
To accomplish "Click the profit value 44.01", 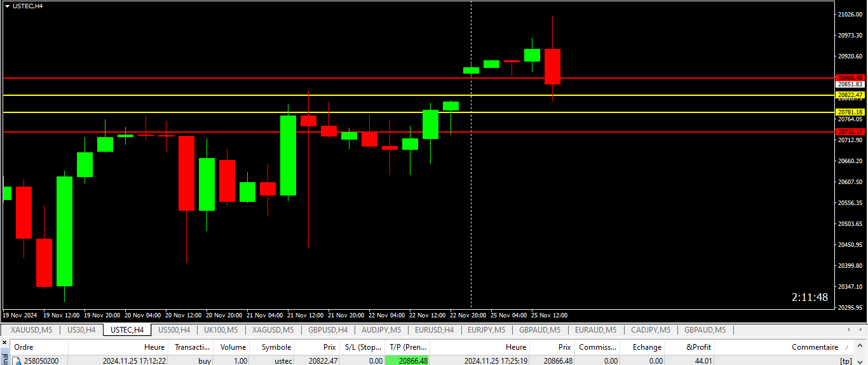I will [x=702, y=361].
